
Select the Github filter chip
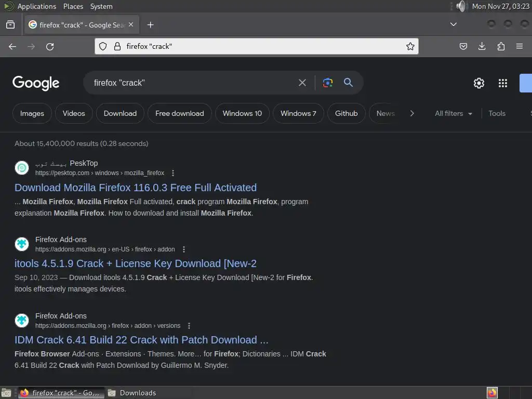click(347, 113)
